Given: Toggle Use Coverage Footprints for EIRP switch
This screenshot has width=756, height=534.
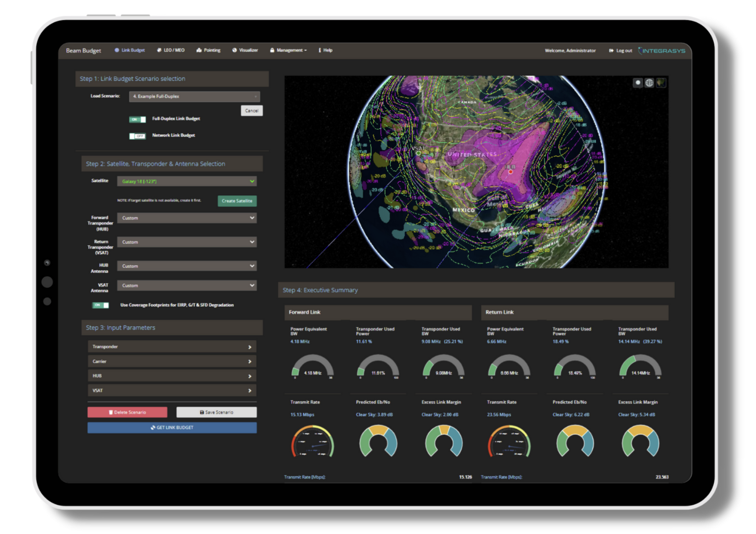Looking at the screenshot, I should 100,305.
